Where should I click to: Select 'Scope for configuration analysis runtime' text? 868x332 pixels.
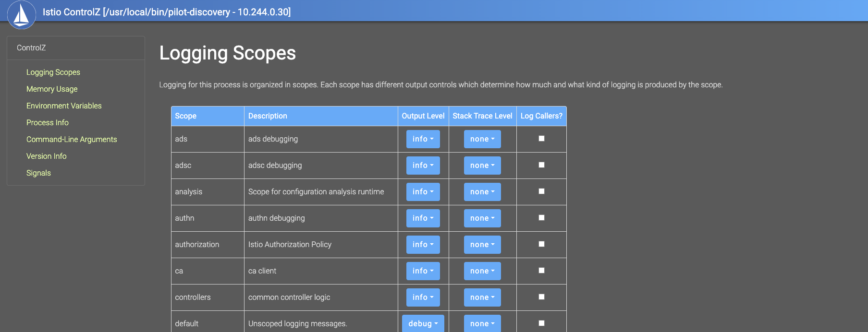[x=316, y=192]
